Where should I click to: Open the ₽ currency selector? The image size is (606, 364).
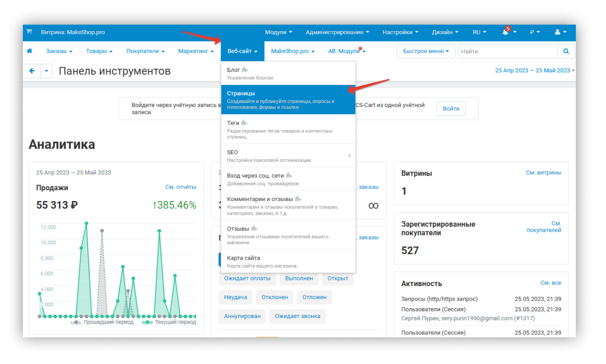(535, 32)
